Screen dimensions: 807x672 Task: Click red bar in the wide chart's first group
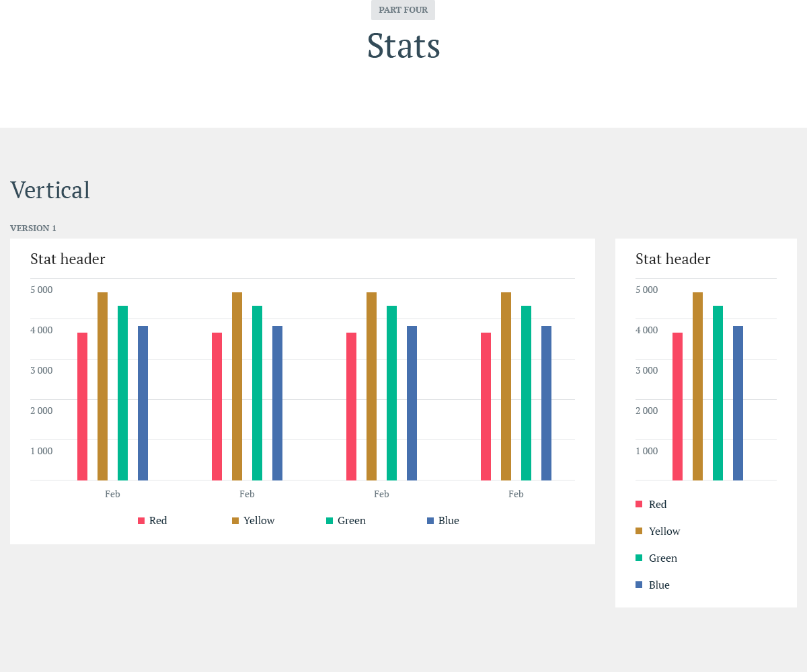(82, 407)
